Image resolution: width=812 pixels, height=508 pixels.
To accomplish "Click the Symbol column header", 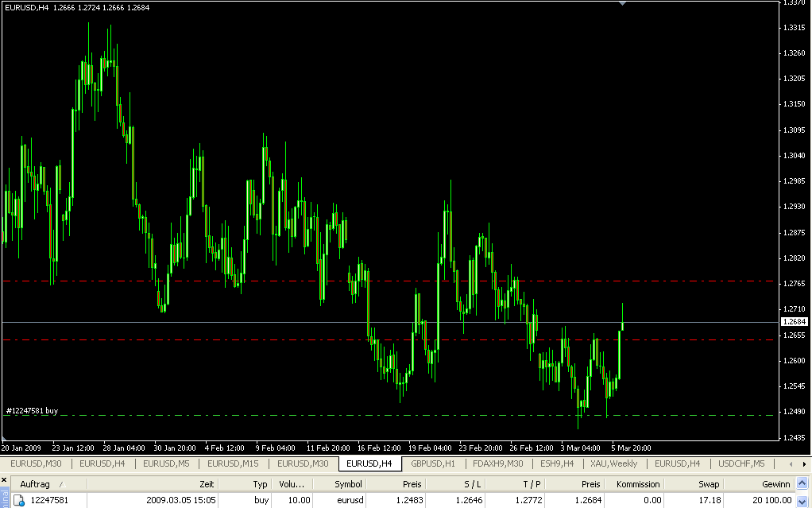I will [340, 484].
